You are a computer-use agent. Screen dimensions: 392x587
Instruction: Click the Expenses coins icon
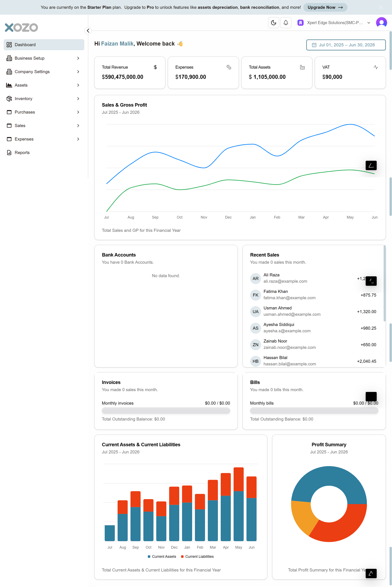[228, 67]
